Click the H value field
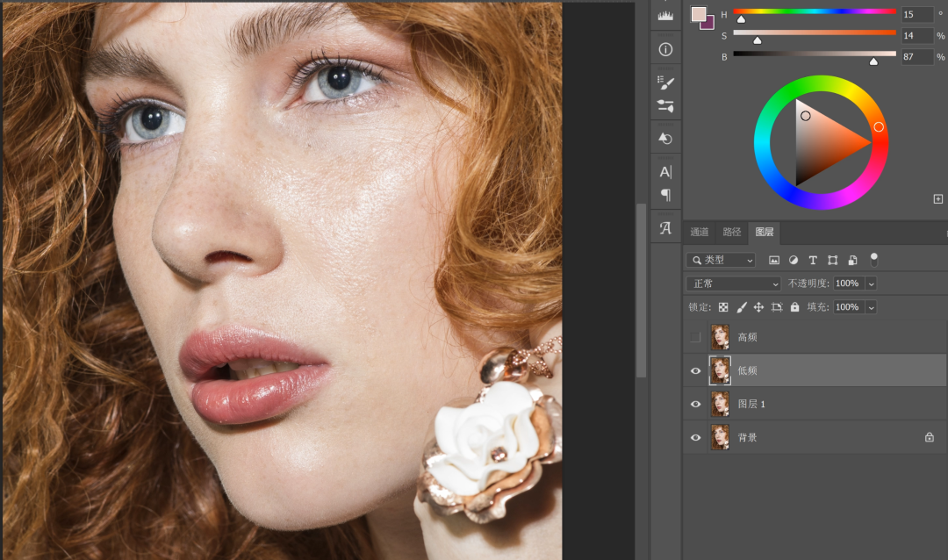 (916, 15)
